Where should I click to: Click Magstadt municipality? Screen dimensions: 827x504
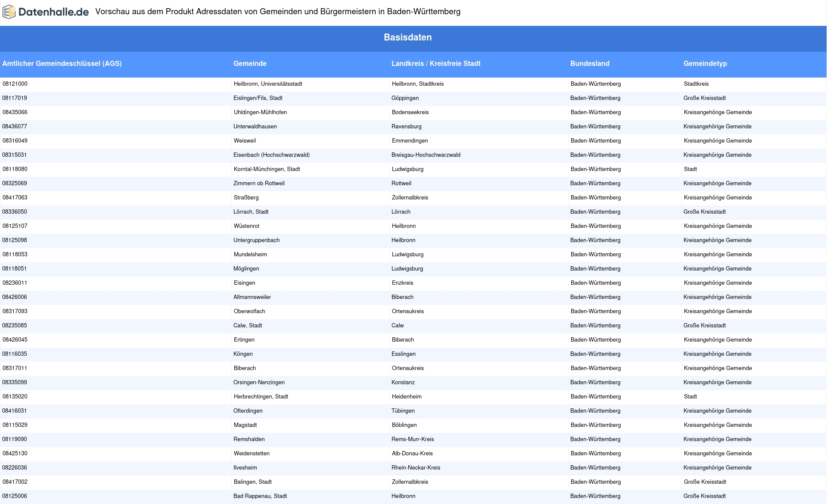(x=245, y=425)
